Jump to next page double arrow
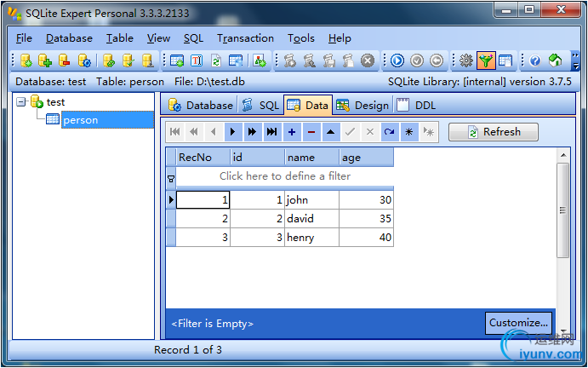This screenshot has height=368, width=588. (x=253, y=132)
